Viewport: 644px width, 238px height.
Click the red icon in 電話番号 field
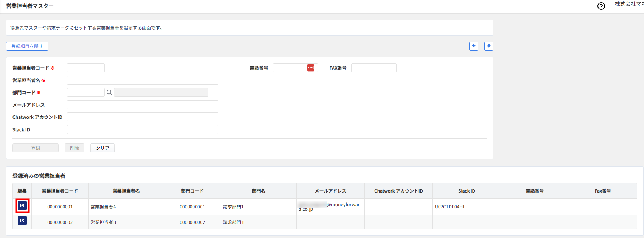[311, 68]
